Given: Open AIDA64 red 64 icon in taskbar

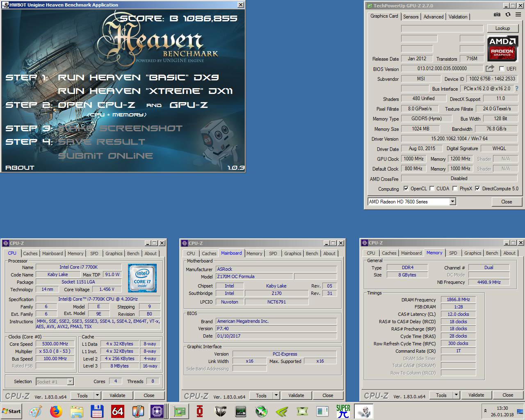Looking at the screenshot, I should click(x=117, y=411).
